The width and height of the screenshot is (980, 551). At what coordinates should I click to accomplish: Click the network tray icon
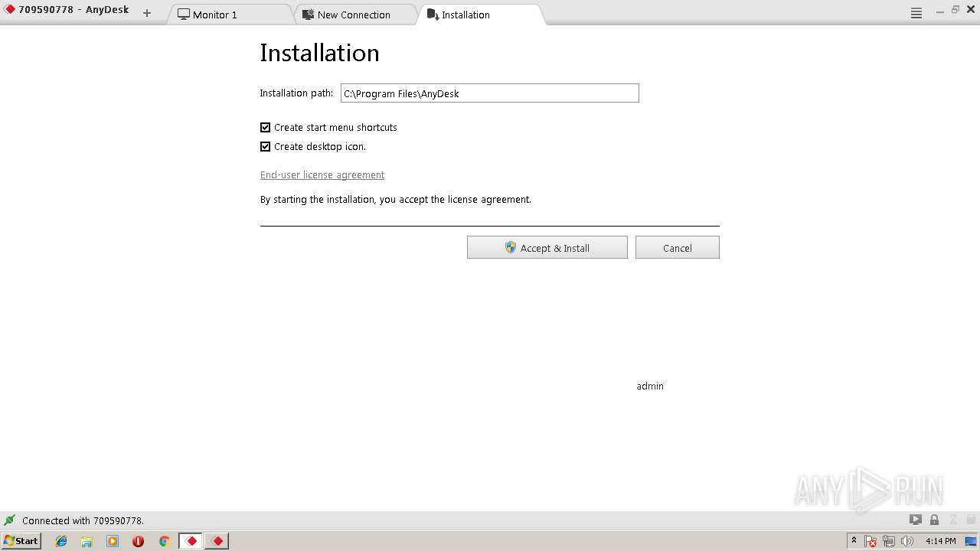pyautogui.click(x=889, y=541)
